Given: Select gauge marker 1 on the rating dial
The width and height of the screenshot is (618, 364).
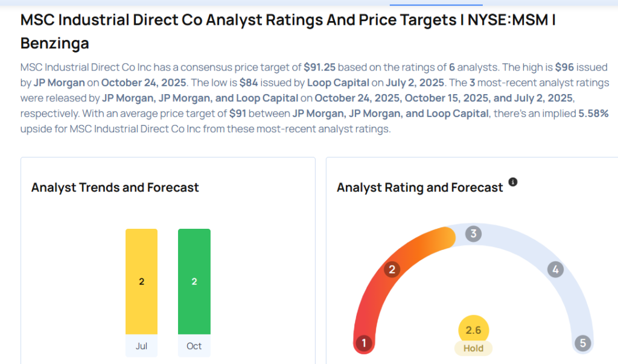Looking at the screenshot, I should (x=365, y=342).
